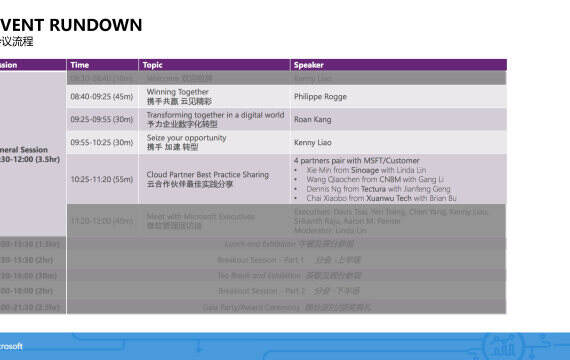570x360 pixels.
Task: Click Transforming together in a digital world
Action: (215, 115)
